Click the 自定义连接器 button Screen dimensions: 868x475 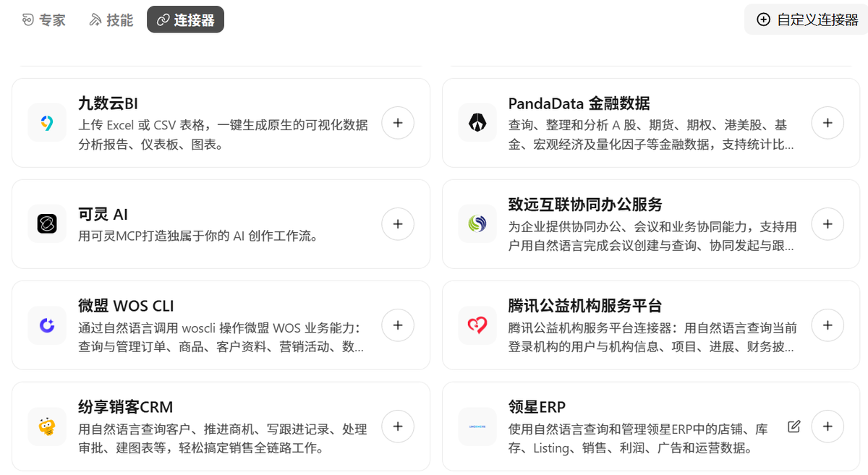[x=807, y=20]
